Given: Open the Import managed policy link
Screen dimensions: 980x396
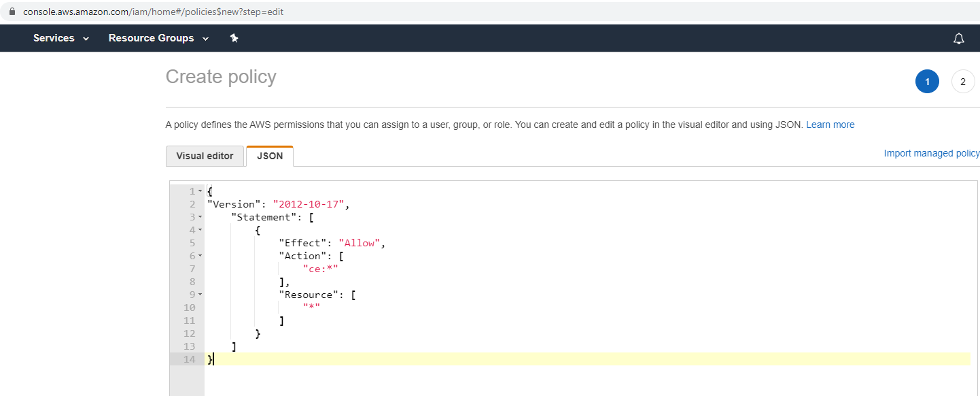Looking at the screenshot, I should tap(932, 153).
